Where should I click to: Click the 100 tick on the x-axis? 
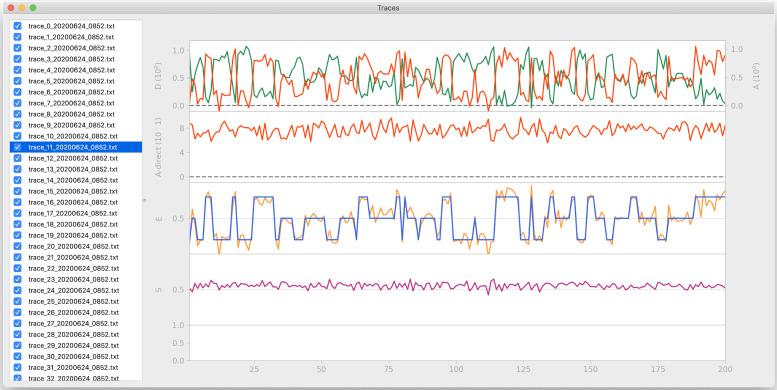(456, 369)
